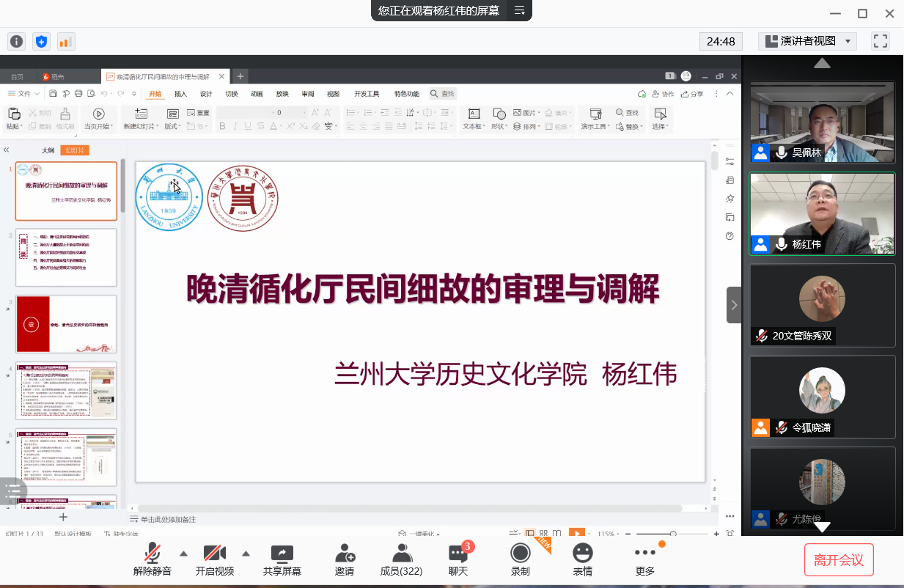The height and width of the screenshot is (588, 904).
Task: Expand the video options arrow
Action: [x=246, y=554]
